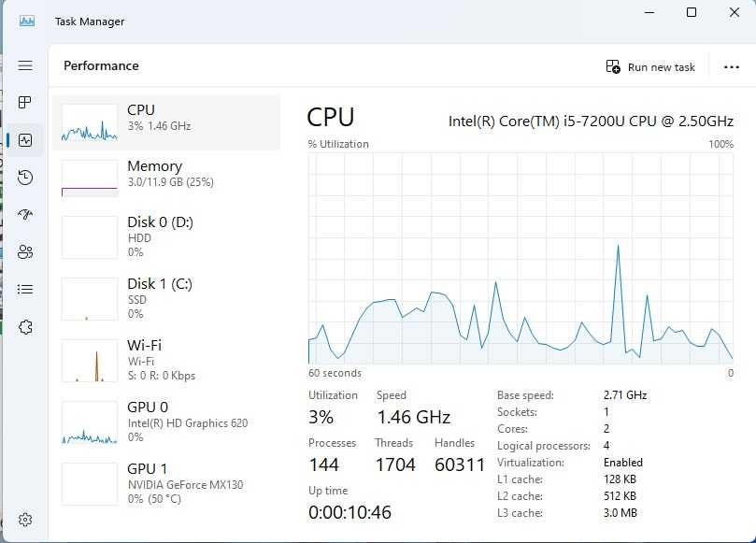
Task: Select GPU 0 Intel HD Graphics entry
Action: tap(166, 422)
